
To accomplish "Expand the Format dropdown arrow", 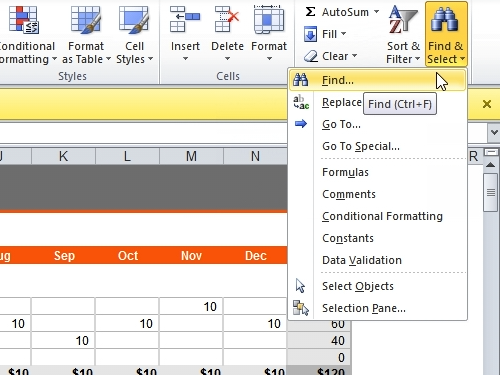I will point(269,59).
